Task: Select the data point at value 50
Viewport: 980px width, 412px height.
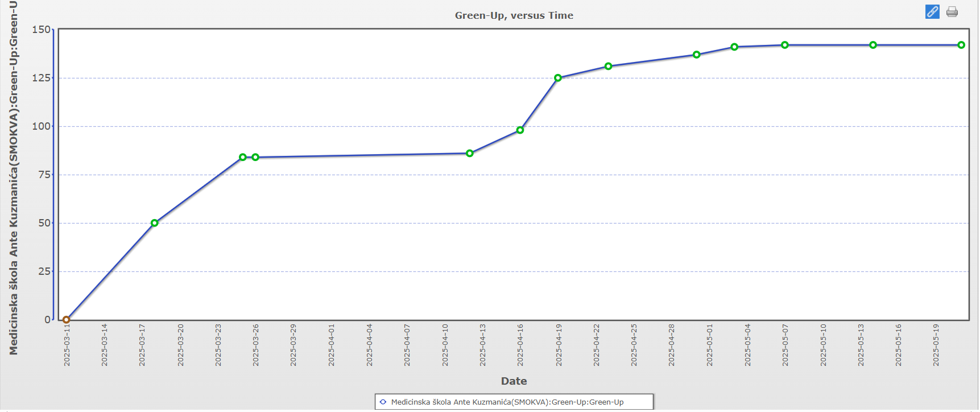Action: tap(155, 223)
